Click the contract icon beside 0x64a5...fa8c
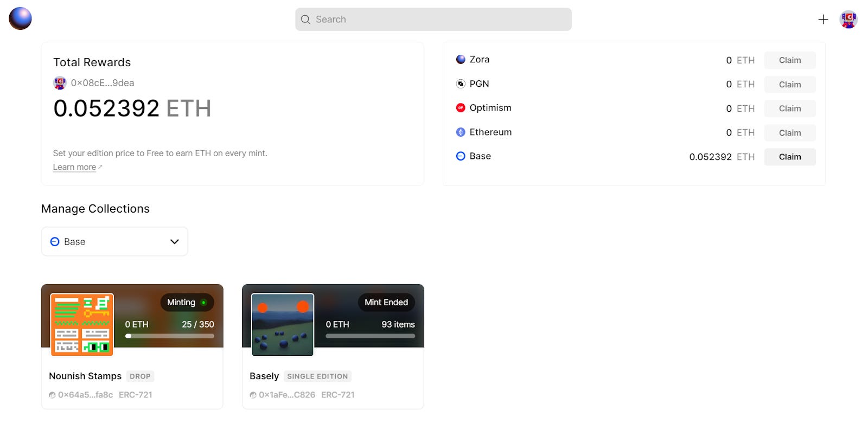 (x=52, y=395)
